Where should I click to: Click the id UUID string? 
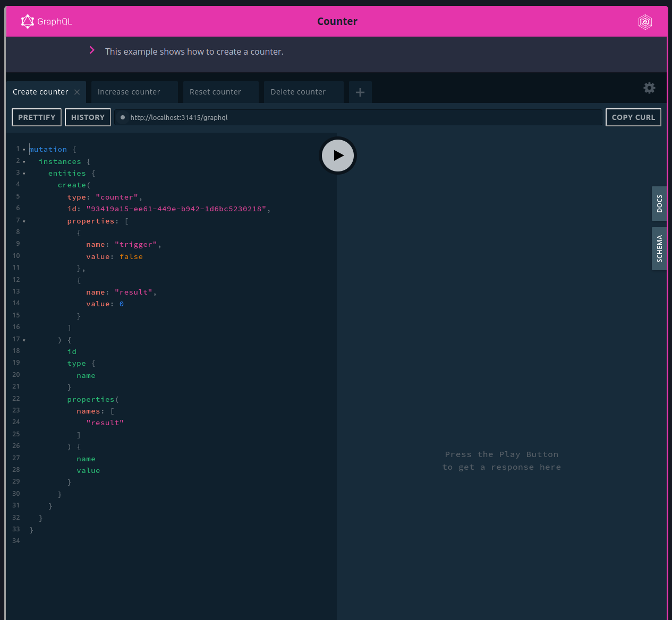pos(176,209)
